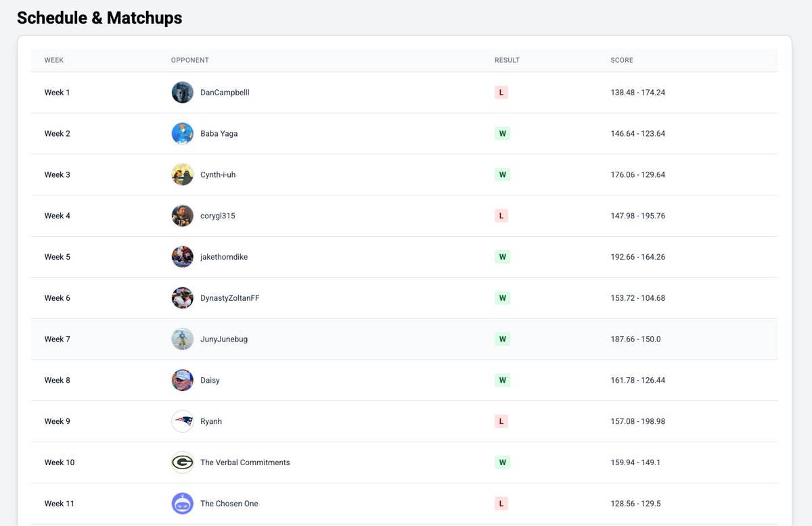
Task: Click the Week 7 score 187.66 - 150.0
Action: point(636,339)
